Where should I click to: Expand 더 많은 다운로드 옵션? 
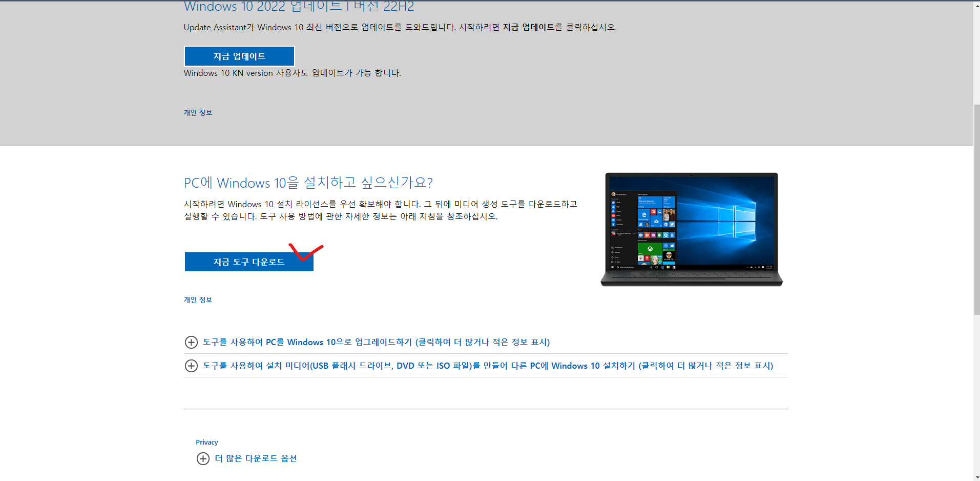click(x=256, y=458)
